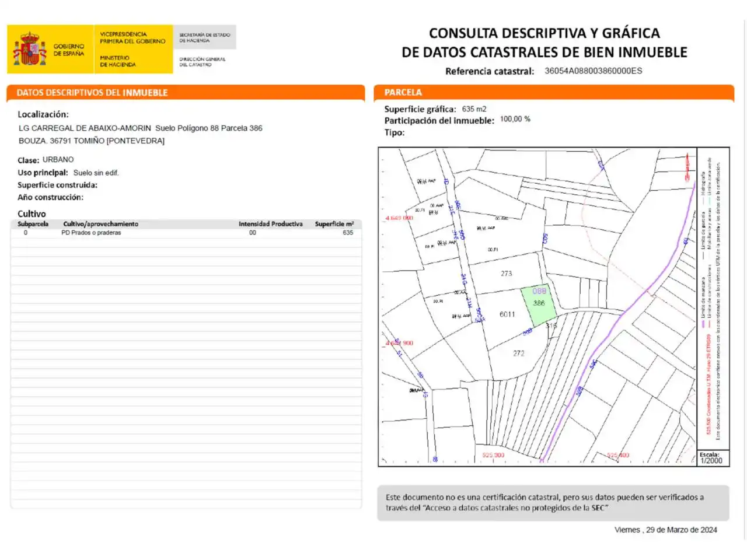Click the 'Cultivo' section heading

click(32, 213)
